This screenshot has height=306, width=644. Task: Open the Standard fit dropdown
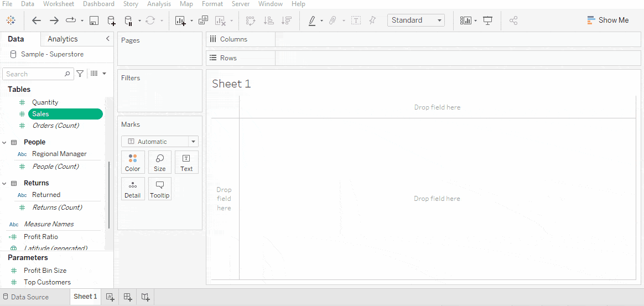[x=416, y=20]
